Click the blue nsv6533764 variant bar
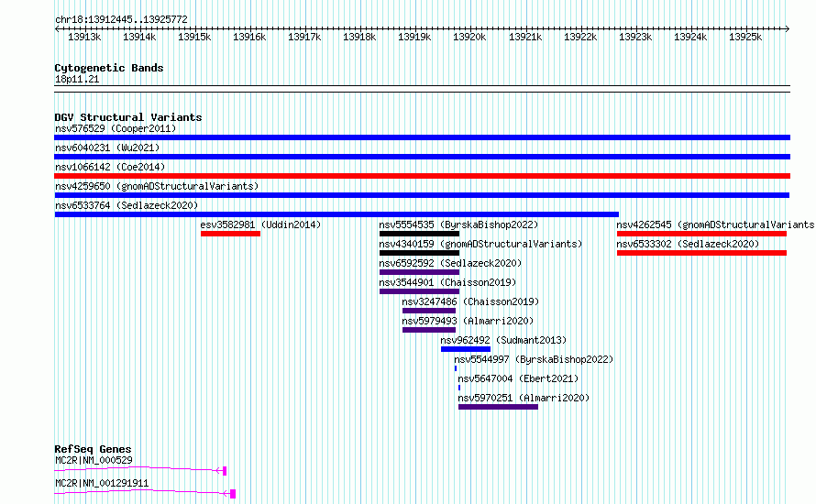Viewport: 816px width, 504px height. [336, 214]
